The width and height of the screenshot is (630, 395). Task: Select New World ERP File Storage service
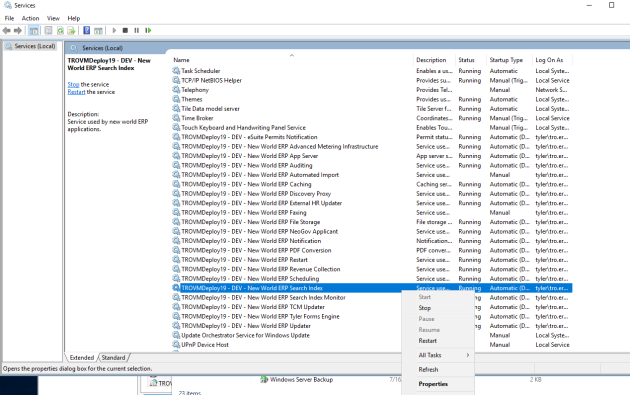(372, 222)
